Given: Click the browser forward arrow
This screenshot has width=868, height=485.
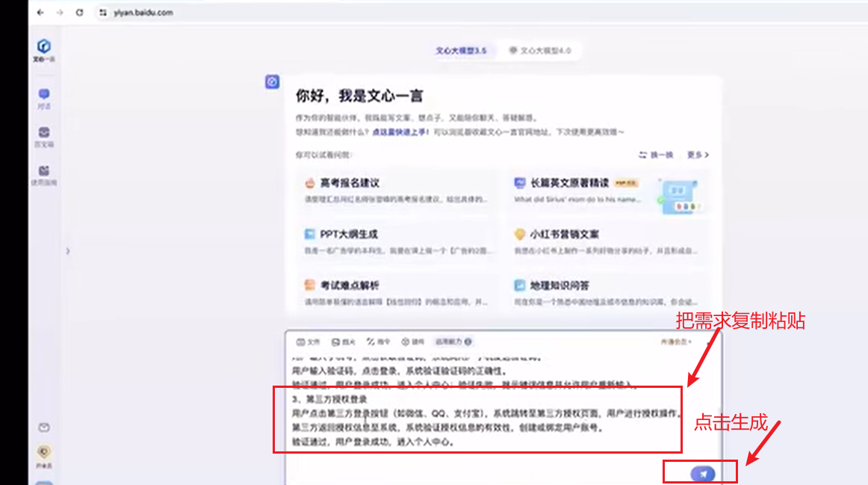Looking at the screenshot, I should click(x=60, y=12).
